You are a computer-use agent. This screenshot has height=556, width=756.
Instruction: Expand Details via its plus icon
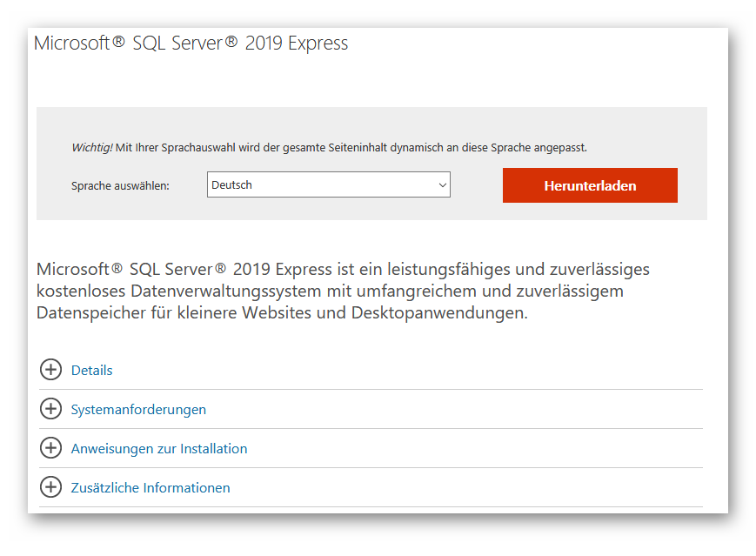[50, 370]
